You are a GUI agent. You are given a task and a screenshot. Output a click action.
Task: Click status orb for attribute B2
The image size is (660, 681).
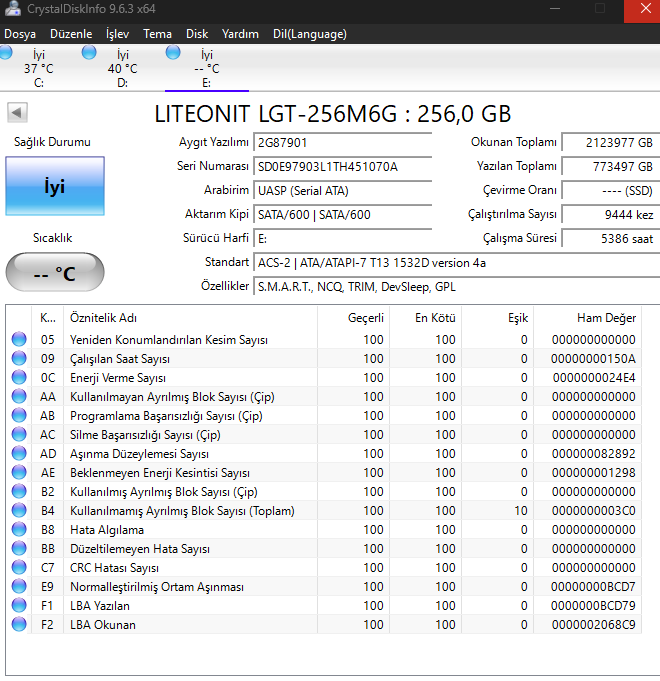[x=19, y=491]
